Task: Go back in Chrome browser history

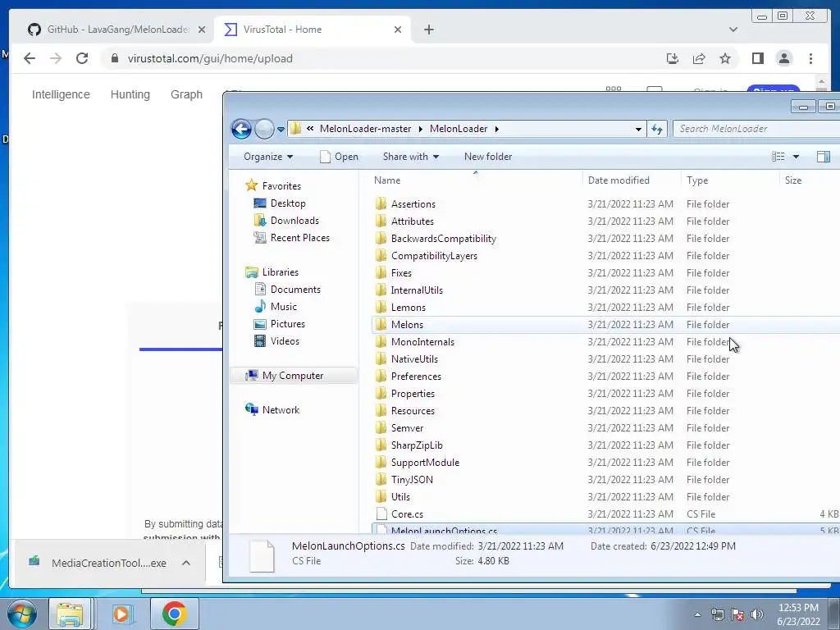Action: coord(30,58)
